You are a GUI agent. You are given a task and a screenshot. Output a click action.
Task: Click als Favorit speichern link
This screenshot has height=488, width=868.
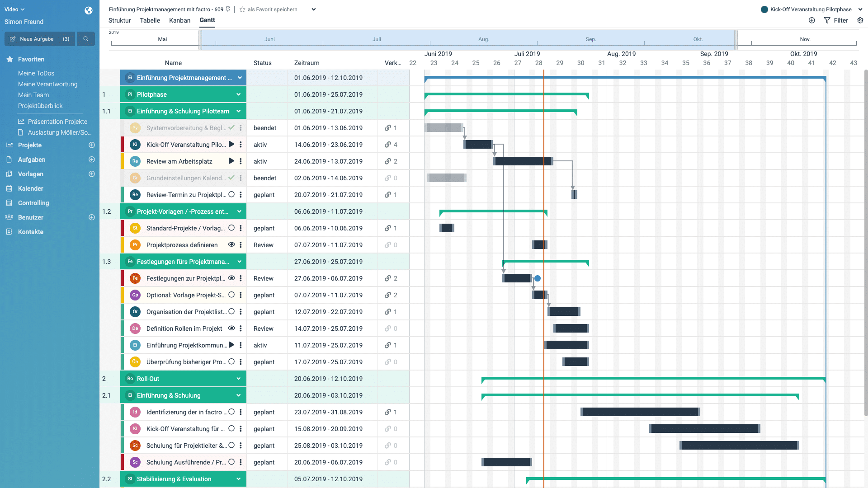point(272,9)
